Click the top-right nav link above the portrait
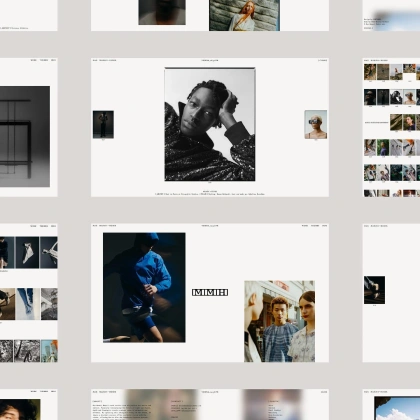 tap(322, 60)
